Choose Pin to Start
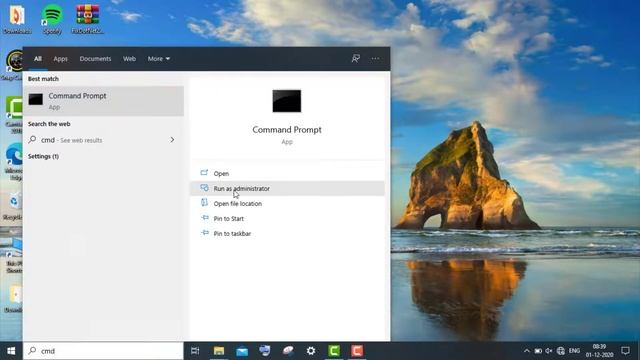 (287, 219)
